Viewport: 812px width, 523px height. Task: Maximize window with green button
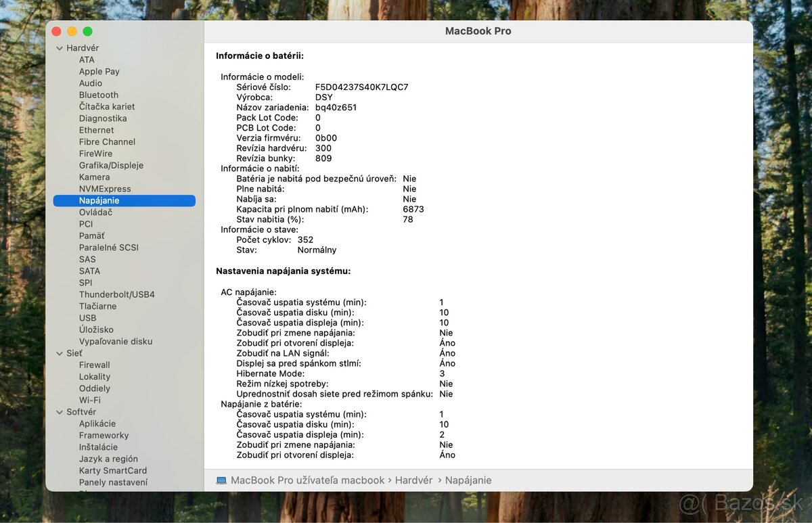(87, 31)
